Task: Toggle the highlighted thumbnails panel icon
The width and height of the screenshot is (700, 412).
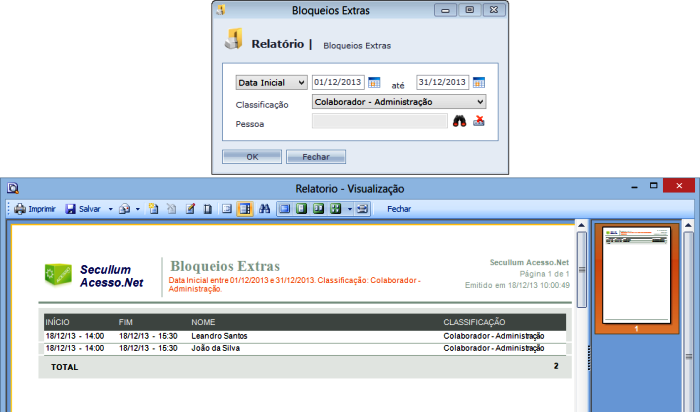Action: (x=245, y=209)
